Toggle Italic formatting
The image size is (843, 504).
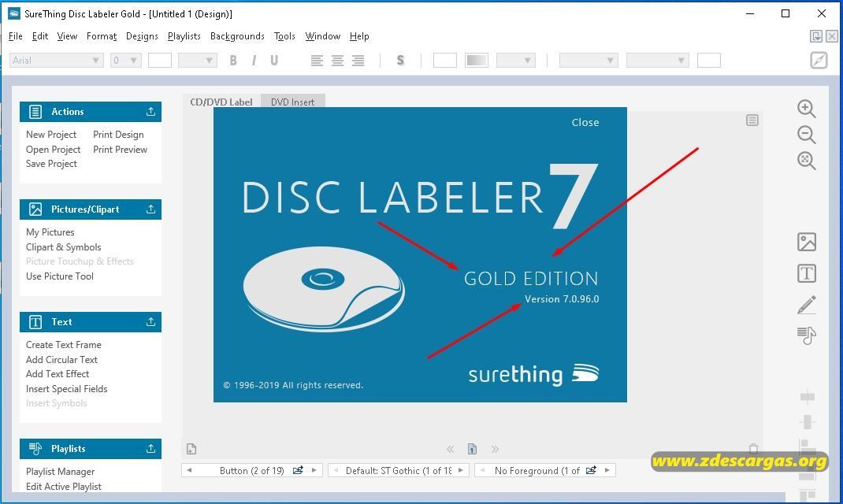(x=254, y=60)
